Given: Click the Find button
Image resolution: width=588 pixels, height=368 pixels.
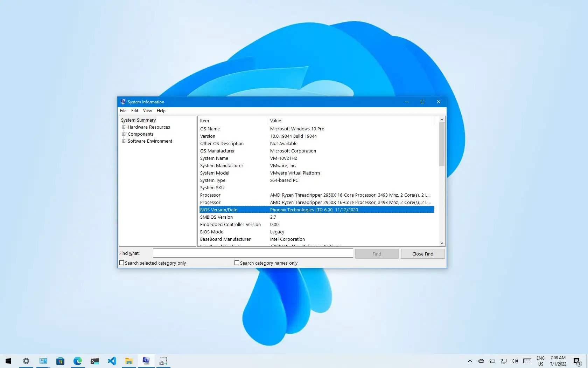Looking at the screenshot, I should point(376,253).
